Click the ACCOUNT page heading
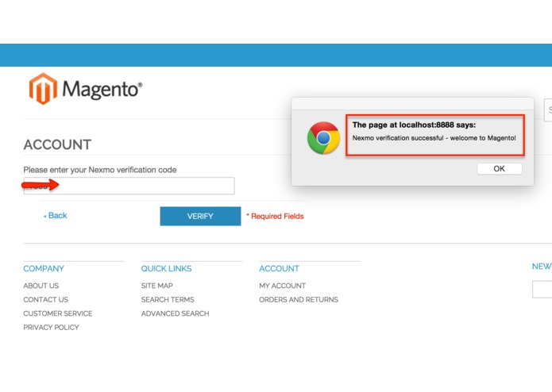The width and height of the screenshot is (552, 392). [57, 144]
